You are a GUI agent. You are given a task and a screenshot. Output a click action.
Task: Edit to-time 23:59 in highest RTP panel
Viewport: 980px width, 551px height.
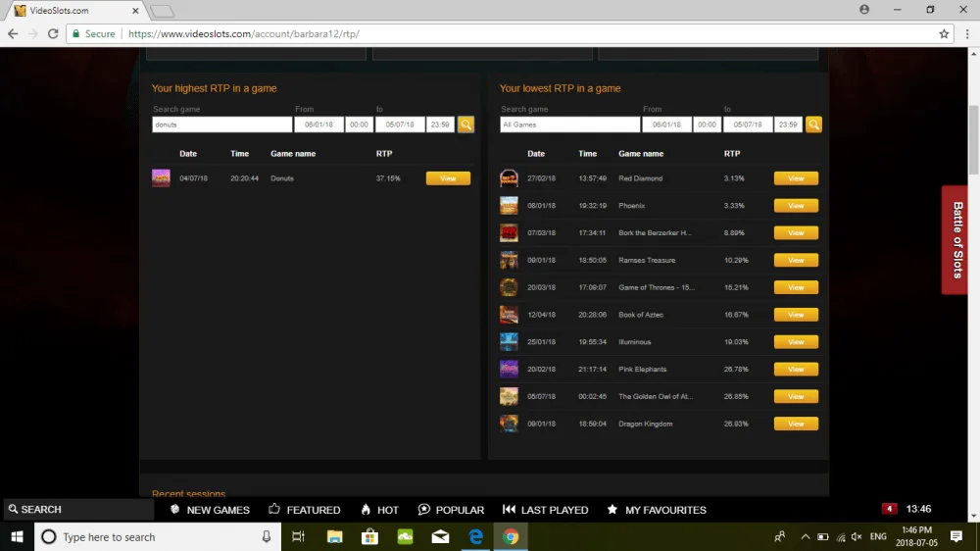(440, 125)
